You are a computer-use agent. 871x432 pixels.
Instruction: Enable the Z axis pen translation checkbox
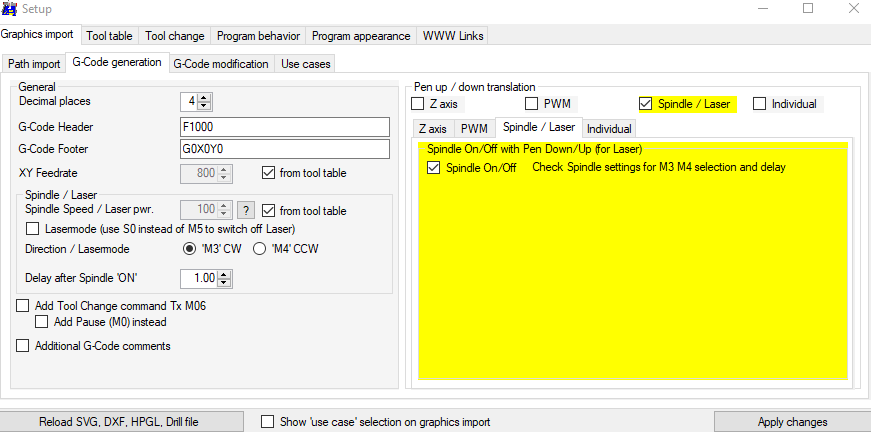418,104
